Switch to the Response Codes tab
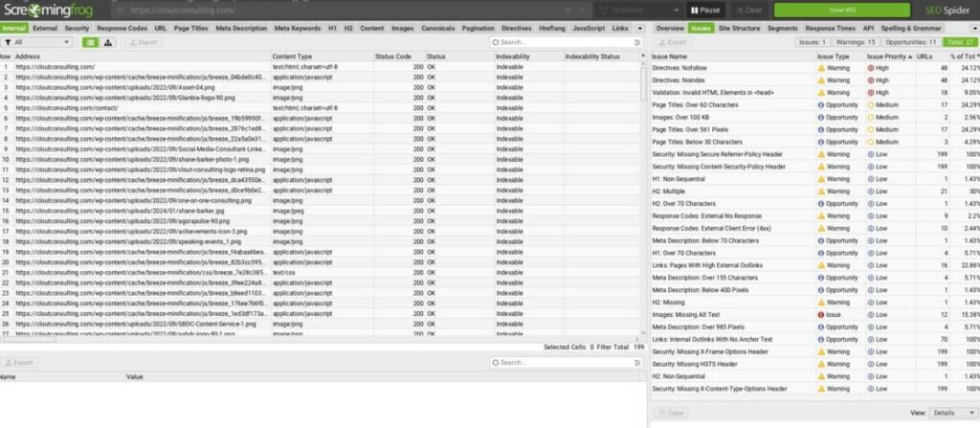 (x=122, y=29)
